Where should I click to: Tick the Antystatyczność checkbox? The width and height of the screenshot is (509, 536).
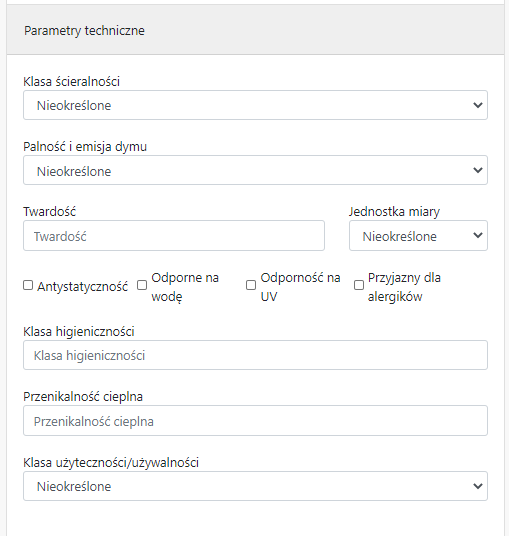(x=28, y=285)
